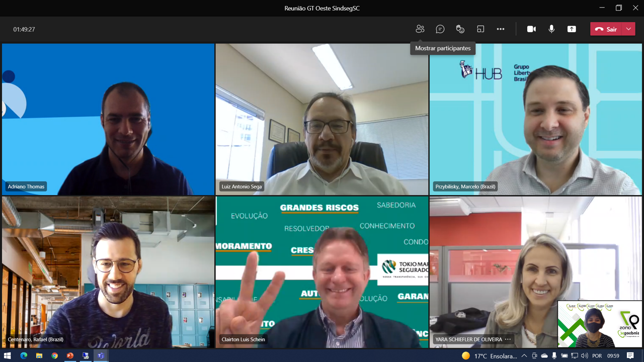The height and width of the screenshot is (362, 644).
Task: Toggle the system volume speaker icon
Action: click(x=584, y=356)
